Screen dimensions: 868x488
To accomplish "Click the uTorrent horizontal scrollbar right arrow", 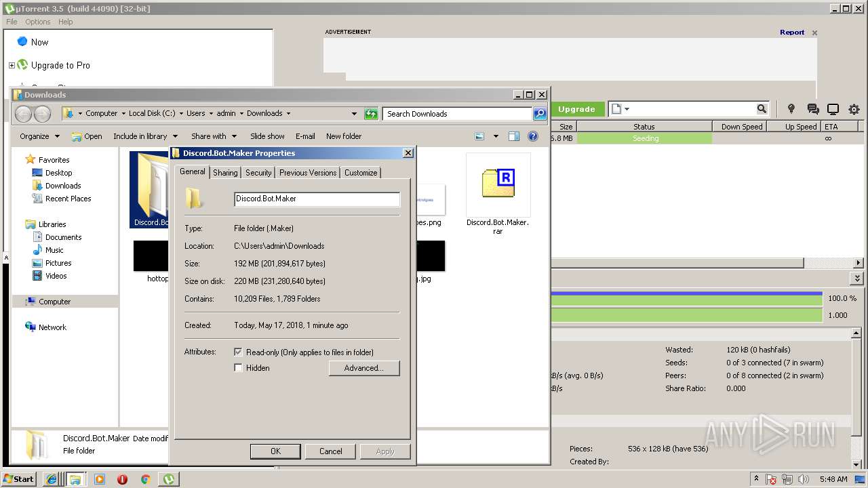I will click(859, 263).
